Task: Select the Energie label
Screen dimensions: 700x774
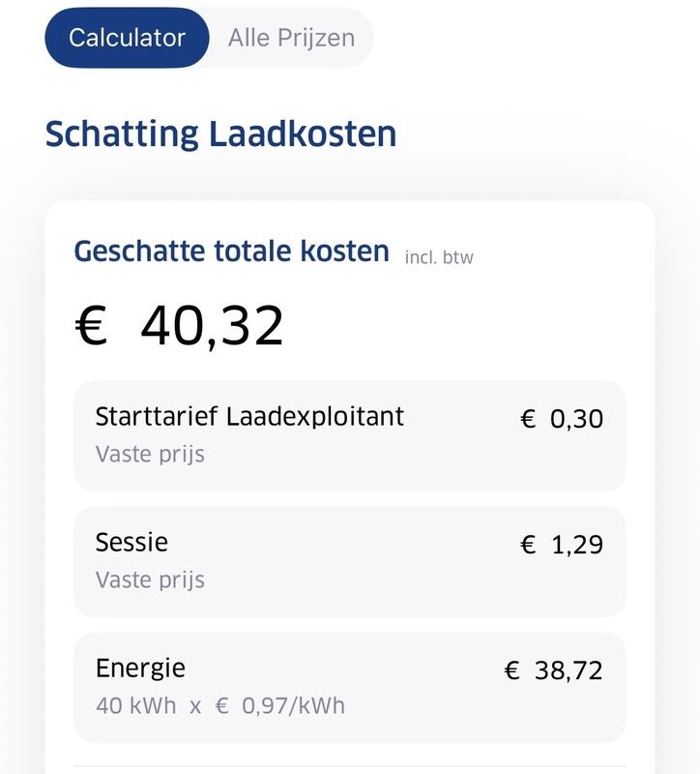Action: (140, 669)
